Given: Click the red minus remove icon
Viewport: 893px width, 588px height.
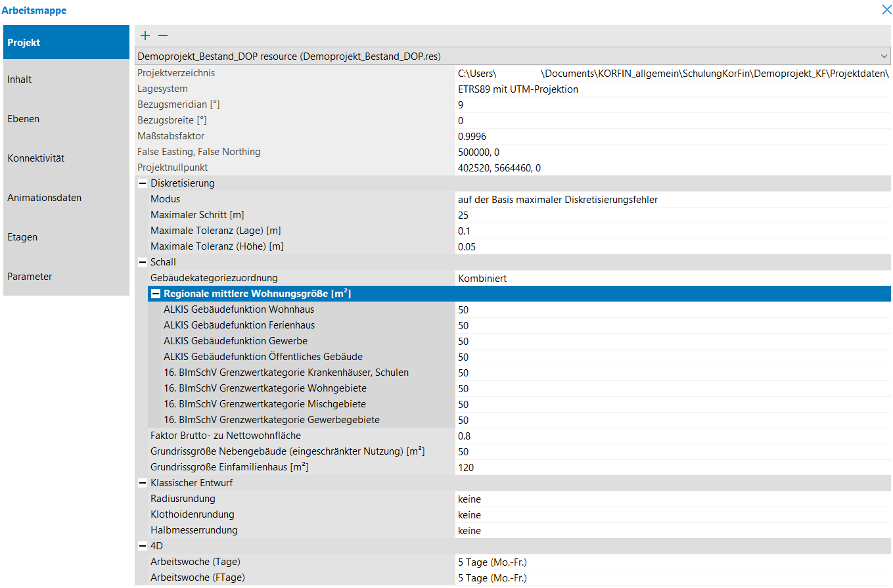Looking at the screenshot, I should pyautogui.click(x=163, y=35).
